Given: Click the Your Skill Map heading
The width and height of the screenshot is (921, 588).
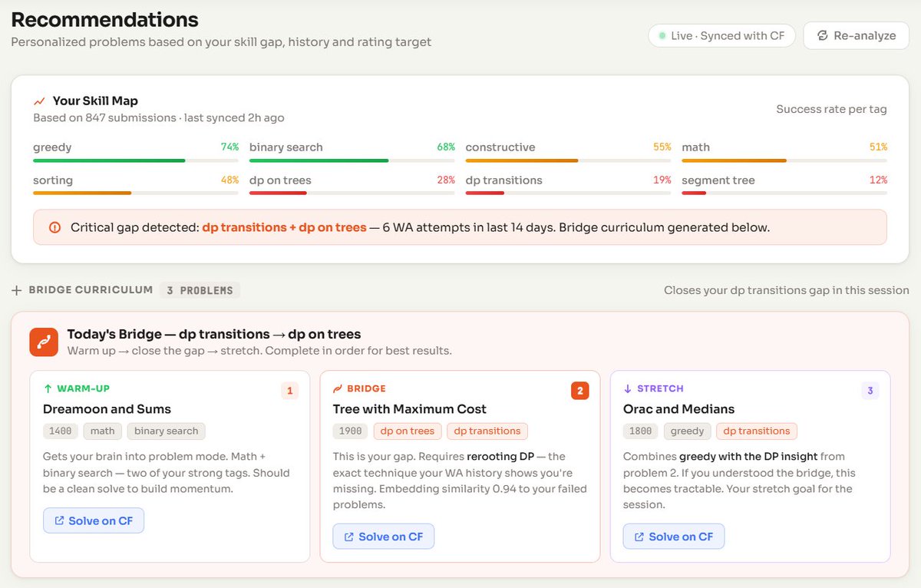Looking at the screenshot, I should tap(95, 101).
